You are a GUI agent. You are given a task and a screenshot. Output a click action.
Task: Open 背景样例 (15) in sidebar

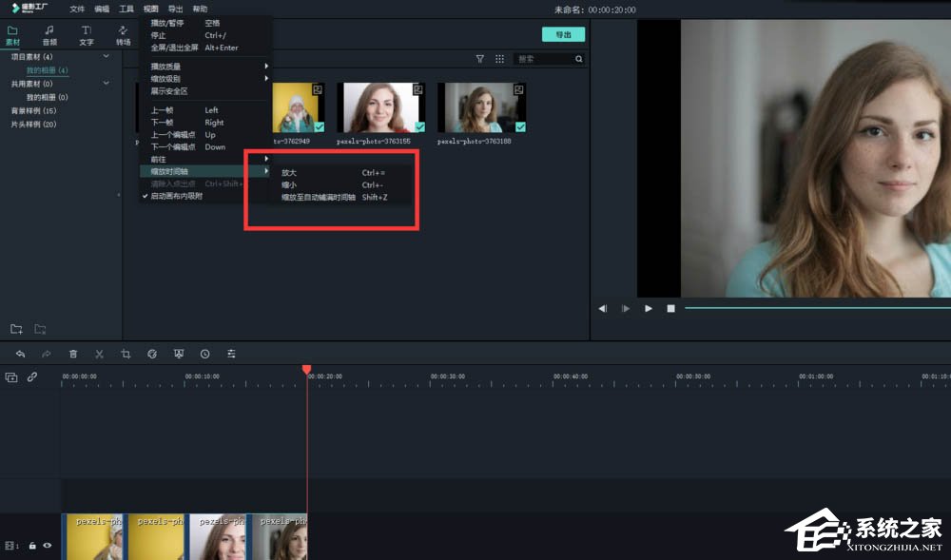[33, 111]
